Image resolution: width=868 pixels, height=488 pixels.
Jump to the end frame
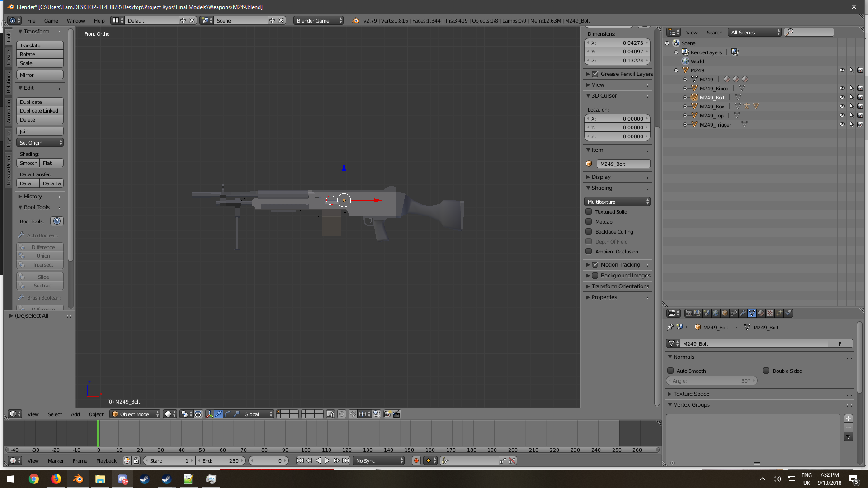(x=345, y=460)
